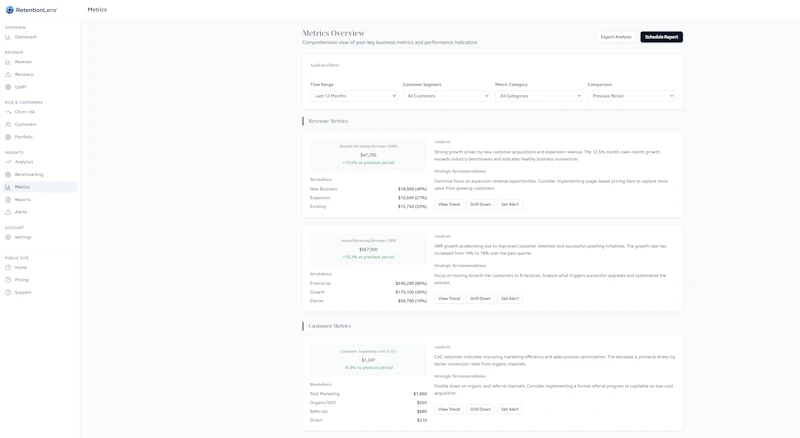Click the Metrics Overview heading
800x438 pixels.
point(334,33)
